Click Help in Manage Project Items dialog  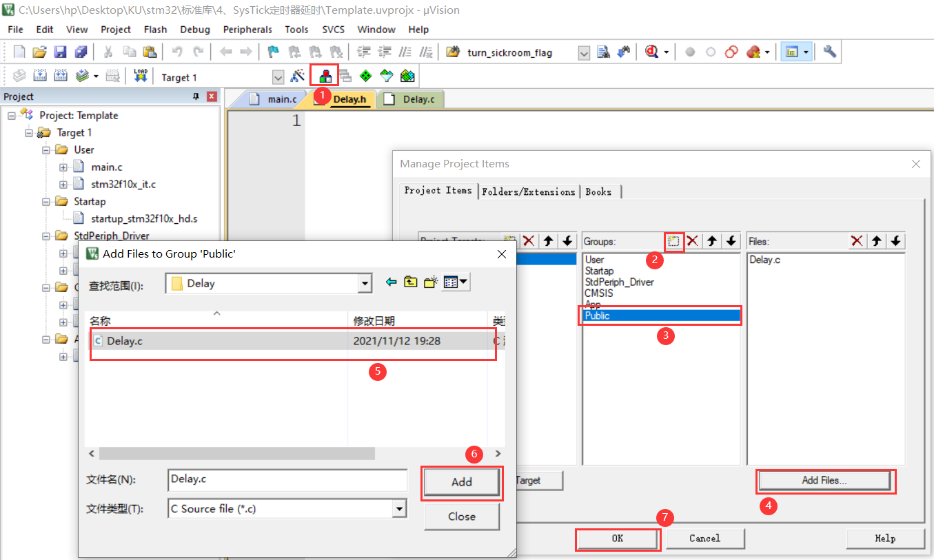tap(885, 539)
